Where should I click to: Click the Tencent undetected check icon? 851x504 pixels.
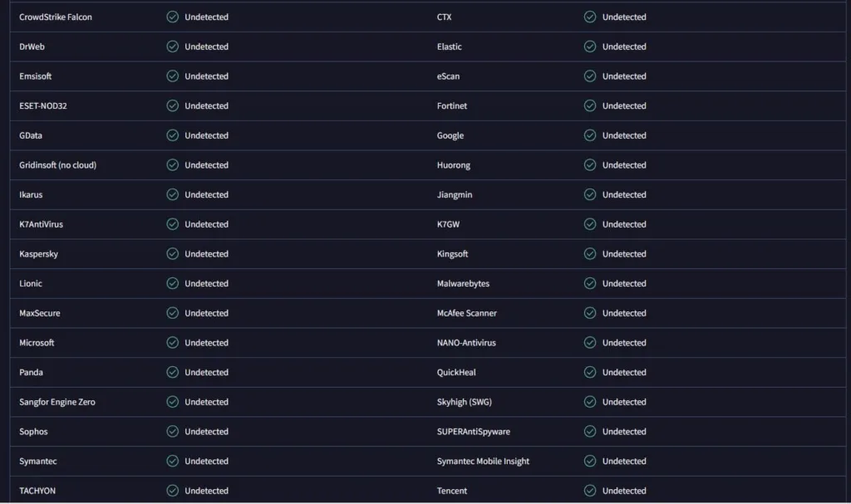[x=590, y=491]
